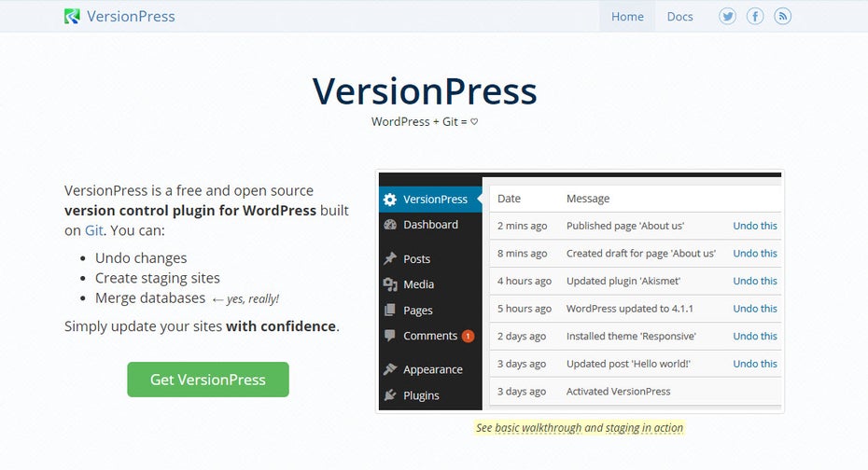Click the Date column header

coord(509,199)
